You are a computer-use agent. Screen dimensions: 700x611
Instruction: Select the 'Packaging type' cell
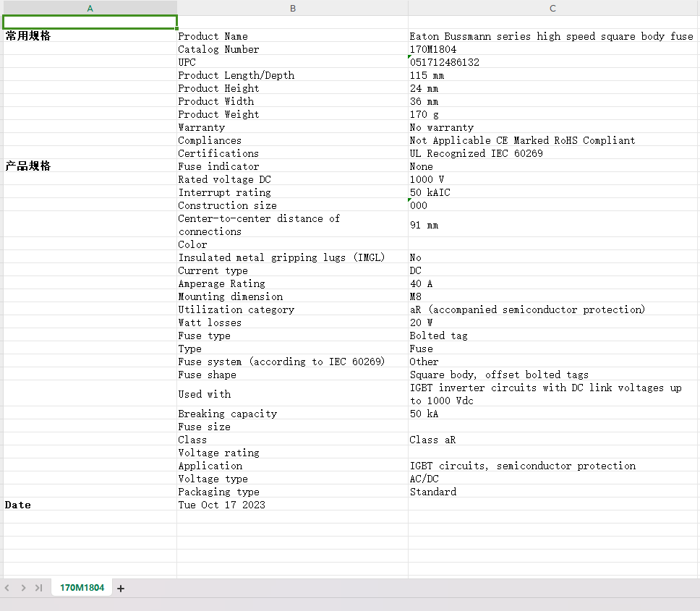[x=292, y=492]
